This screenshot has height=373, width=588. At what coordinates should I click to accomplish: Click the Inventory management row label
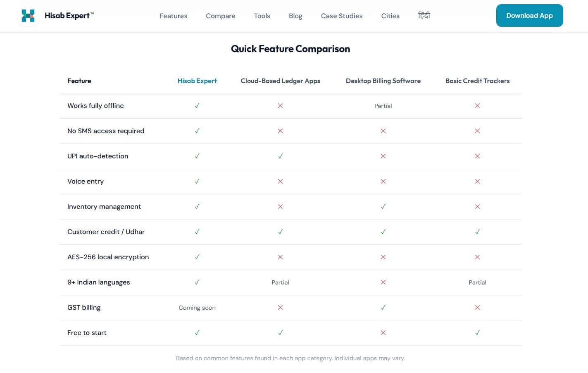click(x=104, y=206)
